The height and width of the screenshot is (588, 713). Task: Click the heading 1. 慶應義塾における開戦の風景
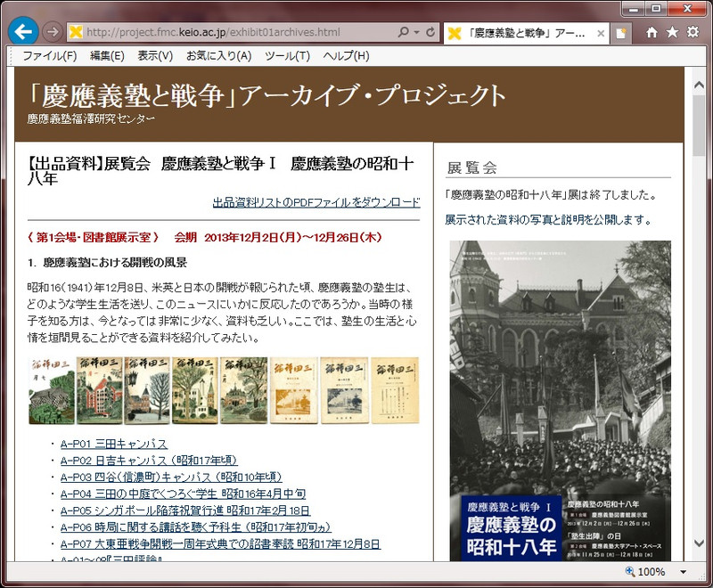[107, 263]
